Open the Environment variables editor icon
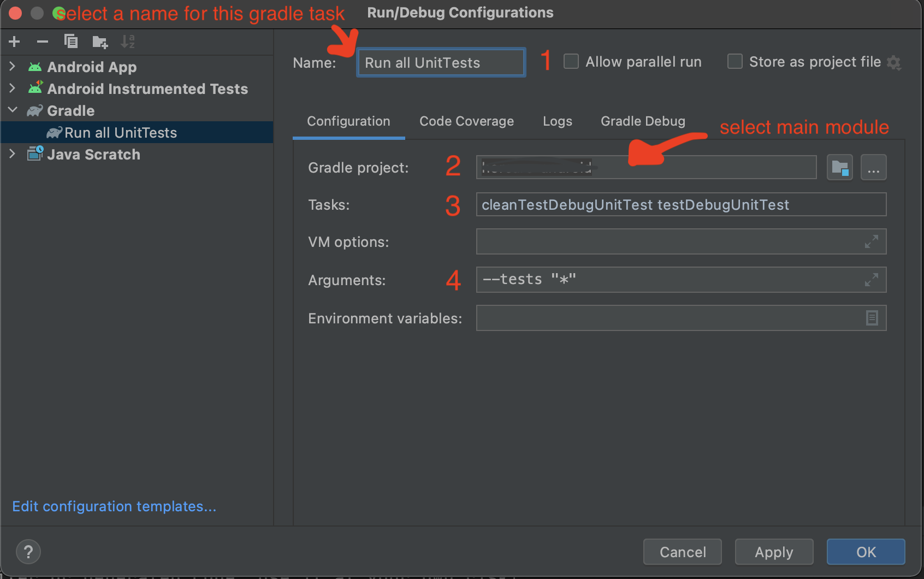This screenshot has width=924, height=579. (872, 318)
